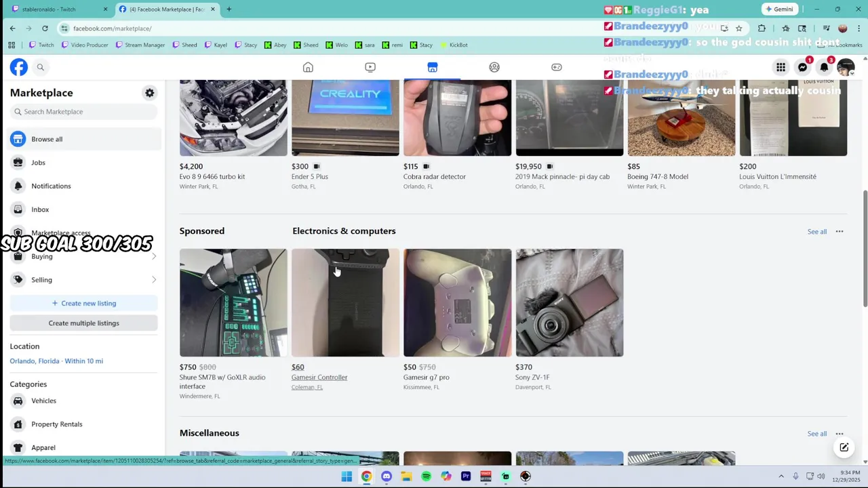Screen dimensions: 868x488
Task: Open Discord from the taskbar
Action: 387,476
